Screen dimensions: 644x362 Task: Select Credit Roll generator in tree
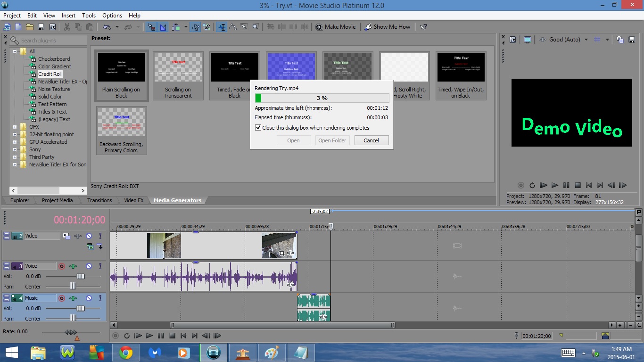50,74
